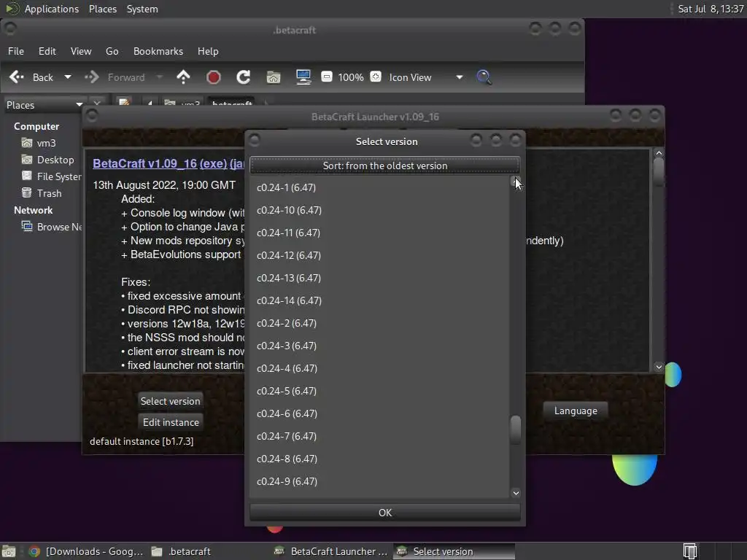Open Browse Network in sidebar
This screenshot has height=560, width=747.
51,227
